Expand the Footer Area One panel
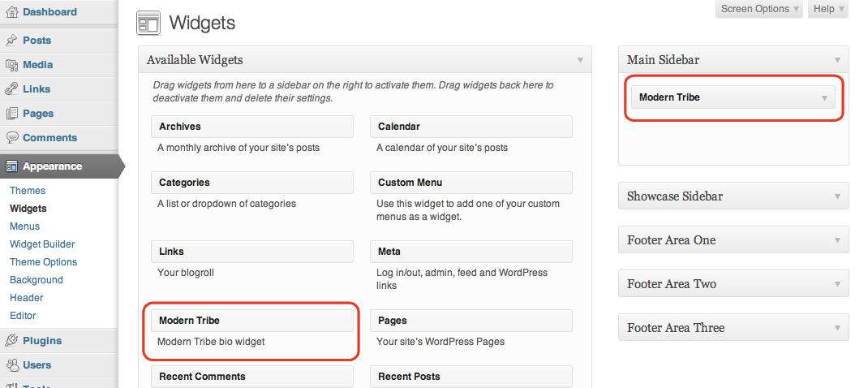This screenshot has width=868, height=388. coord(837,240)
